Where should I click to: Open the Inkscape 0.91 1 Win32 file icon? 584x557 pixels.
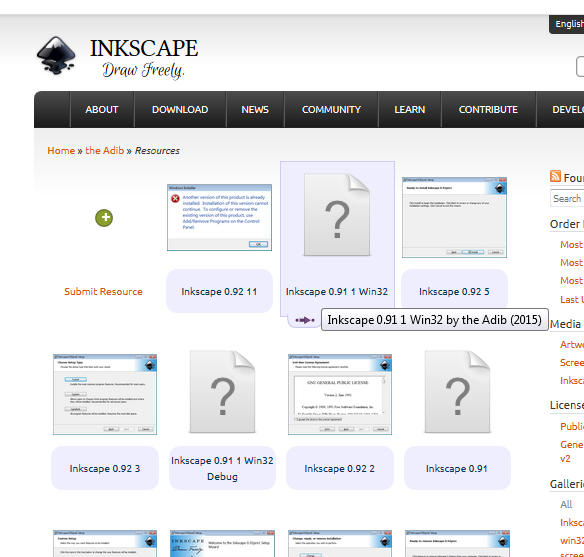(337, 215)
